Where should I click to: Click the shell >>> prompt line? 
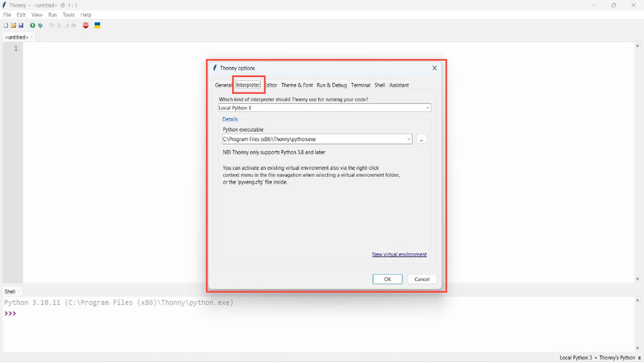coord(10,314)
